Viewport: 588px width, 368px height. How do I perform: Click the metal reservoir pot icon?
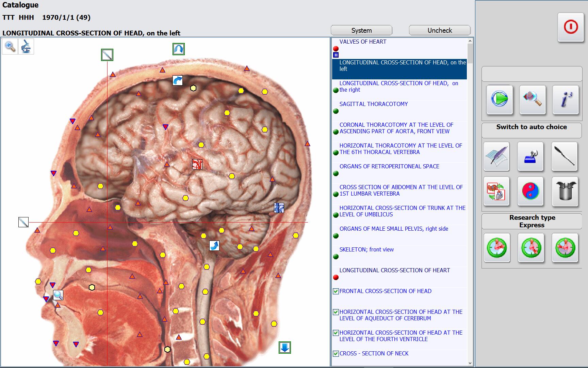coord(565,191)
